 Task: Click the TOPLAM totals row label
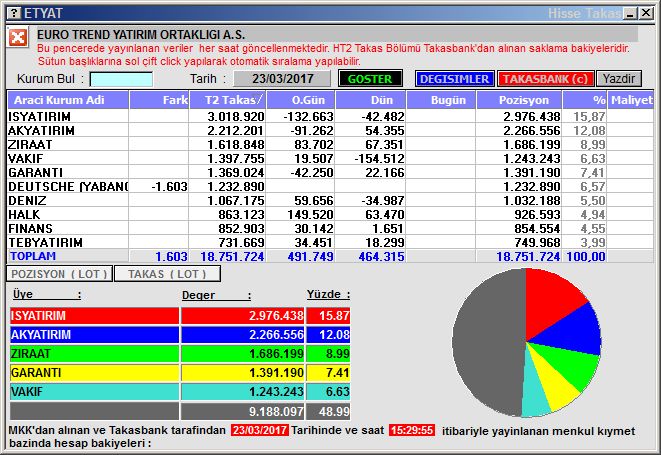point(33,256)
